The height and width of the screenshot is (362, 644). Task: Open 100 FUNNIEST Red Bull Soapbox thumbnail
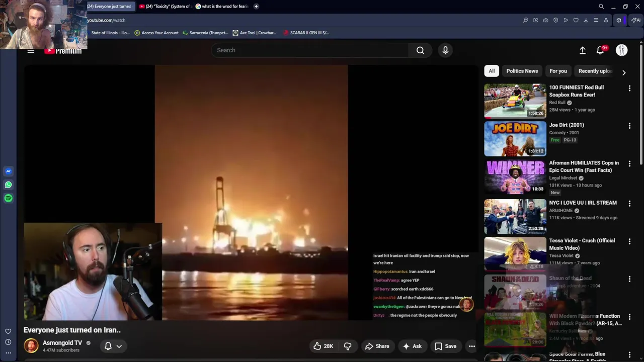[515, 101]
